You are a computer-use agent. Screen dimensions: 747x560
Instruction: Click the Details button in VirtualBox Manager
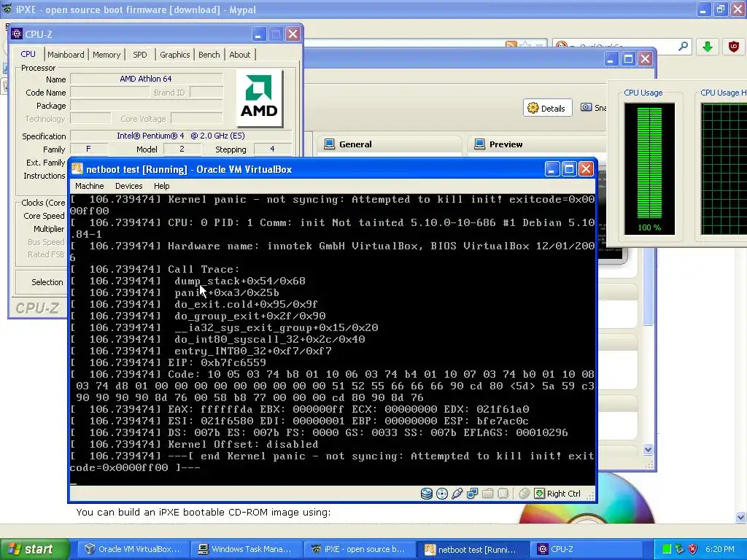pos(547,108)
